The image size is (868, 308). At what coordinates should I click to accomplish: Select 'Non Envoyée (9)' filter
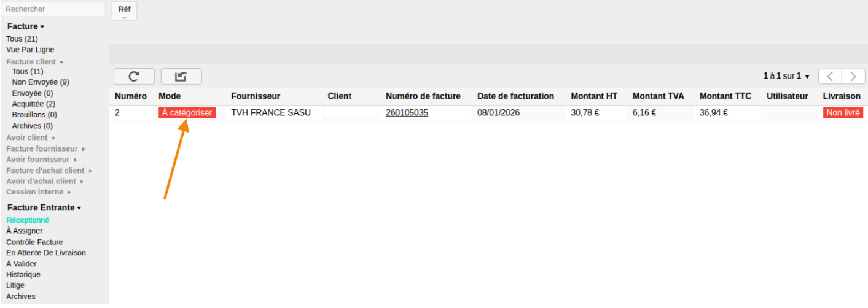tap(41, 82)
